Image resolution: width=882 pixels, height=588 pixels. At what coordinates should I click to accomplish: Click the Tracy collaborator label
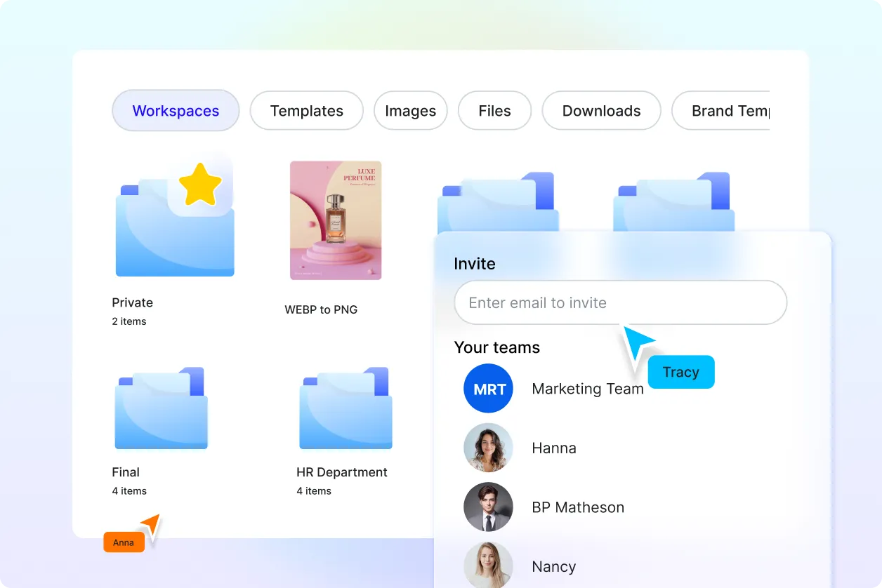point(680,372)
